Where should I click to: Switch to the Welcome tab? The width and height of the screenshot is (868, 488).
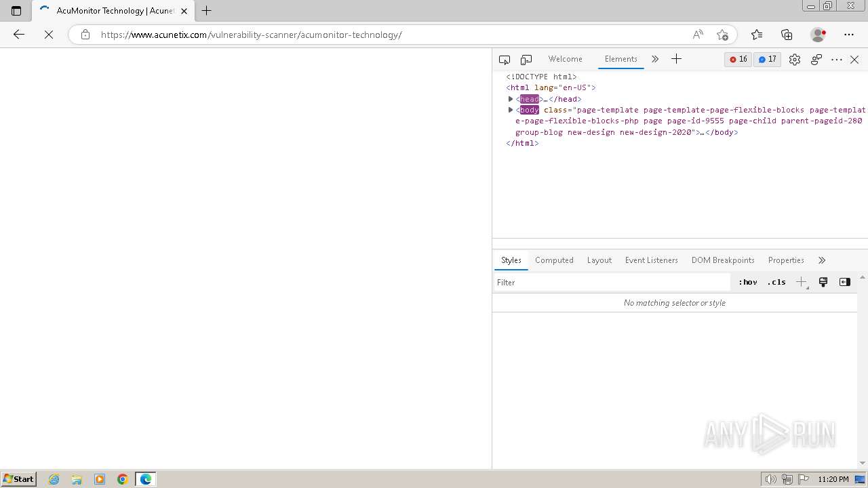565,59
